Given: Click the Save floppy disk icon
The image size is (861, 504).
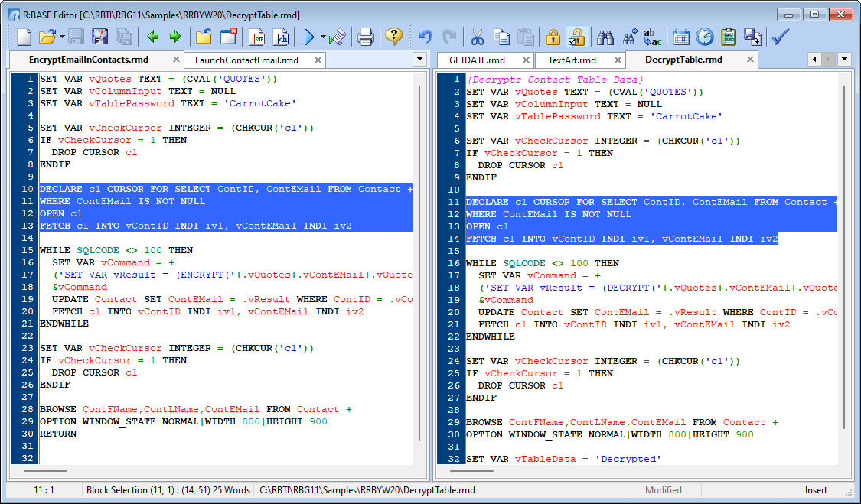Looking at the screenshot, I should pos(75,37).
